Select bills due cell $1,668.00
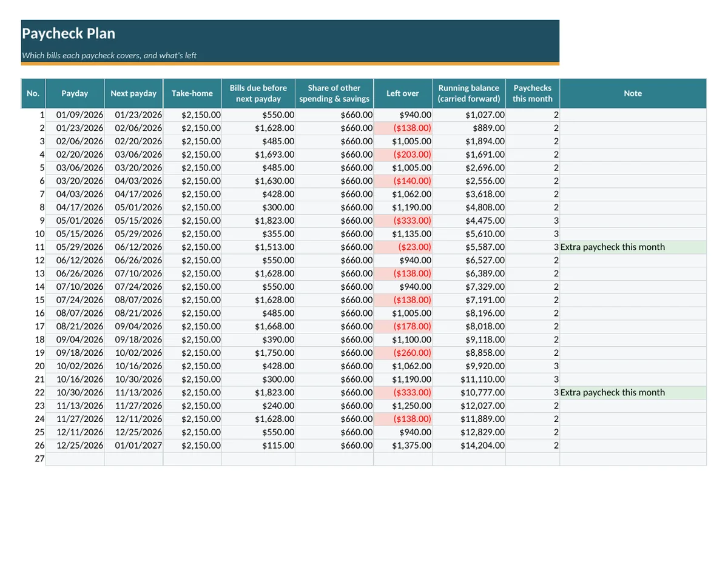 pos(258,326)
